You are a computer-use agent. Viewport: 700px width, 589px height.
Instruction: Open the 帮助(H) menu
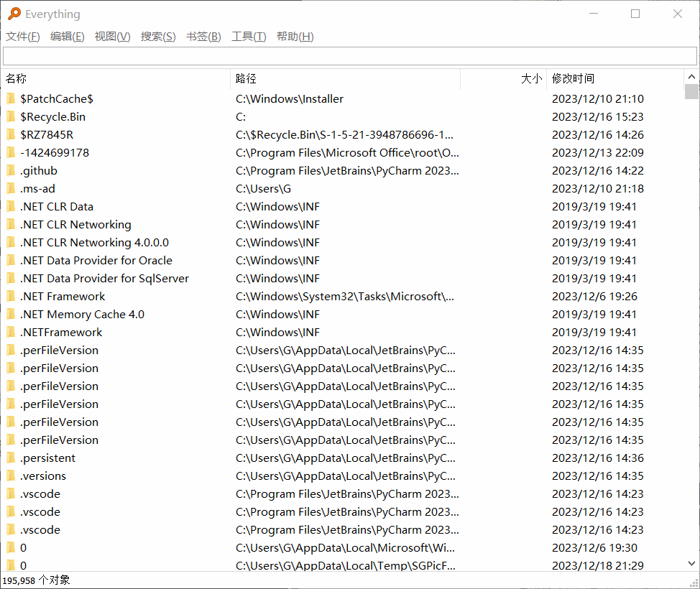click(x=295, y=37)
